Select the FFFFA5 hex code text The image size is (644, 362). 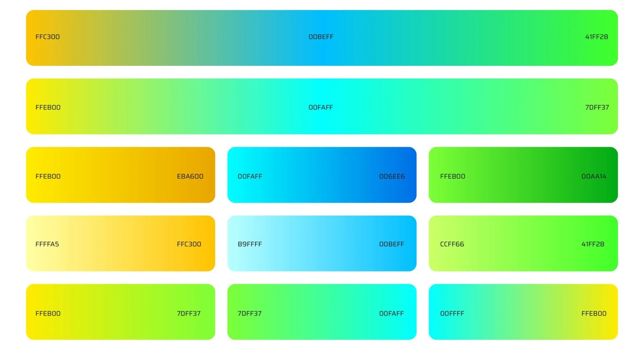pos(47,244)
